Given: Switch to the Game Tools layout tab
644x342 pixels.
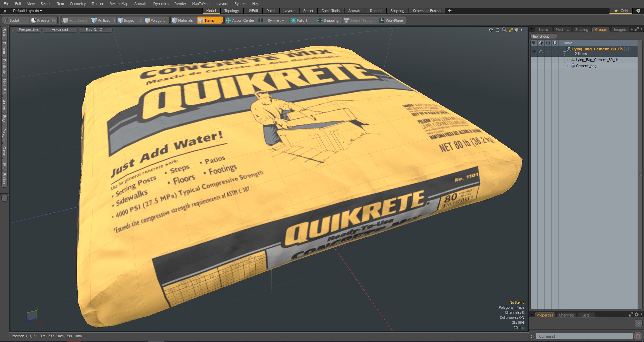Looking at the screenshot, I should 330,11.
